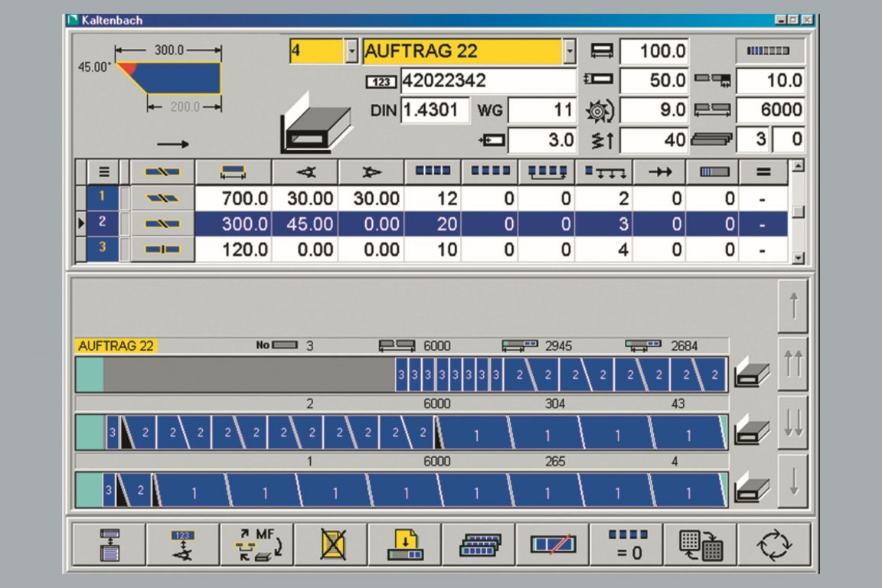Click the yellow document download-arrow icon
Viewport: 882px width, 588px height.
(x=405, y=544)
